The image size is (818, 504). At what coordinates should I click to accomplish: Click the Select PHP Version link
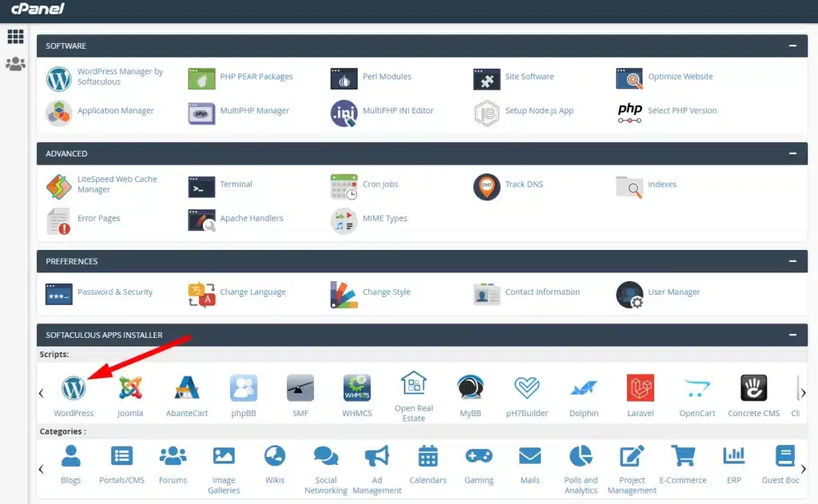tap(682, 111)
